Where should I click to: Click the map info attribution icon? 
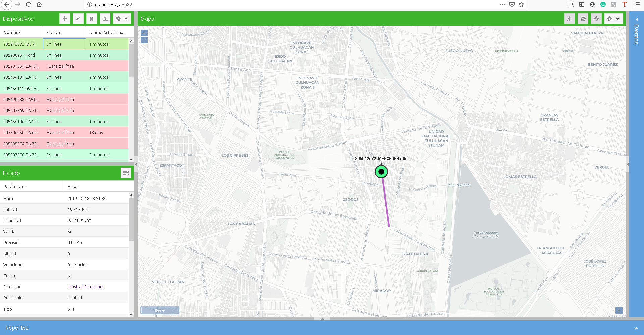(619, 311)
